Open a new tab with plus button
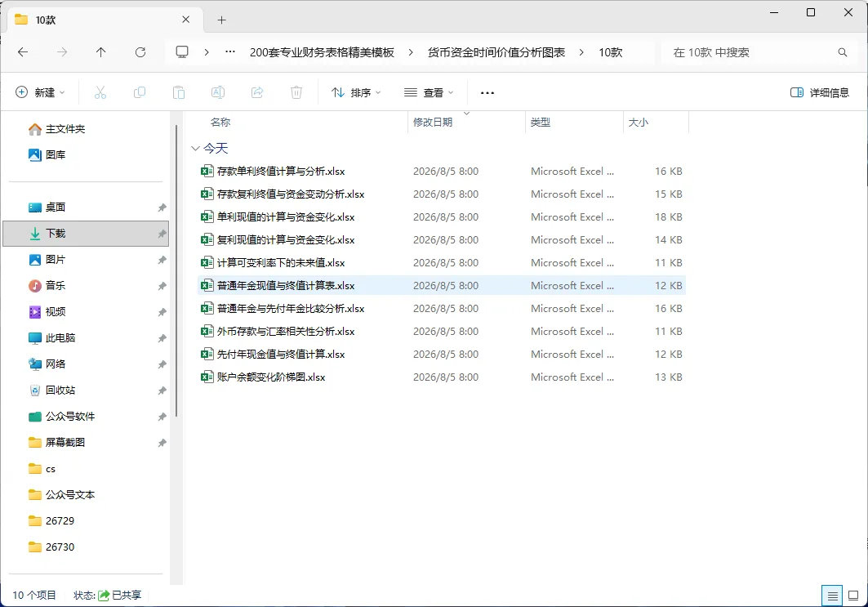The image size is (868, 607). click(x=221, y=20)
